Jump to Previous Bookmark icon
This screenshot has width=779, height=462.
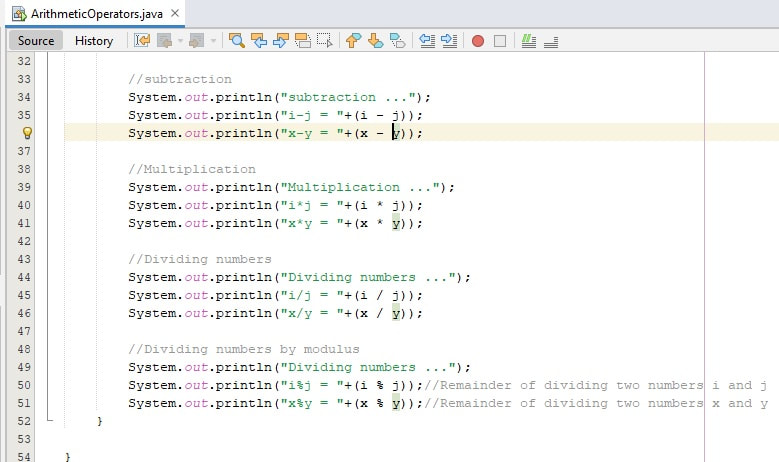point(353,41)
